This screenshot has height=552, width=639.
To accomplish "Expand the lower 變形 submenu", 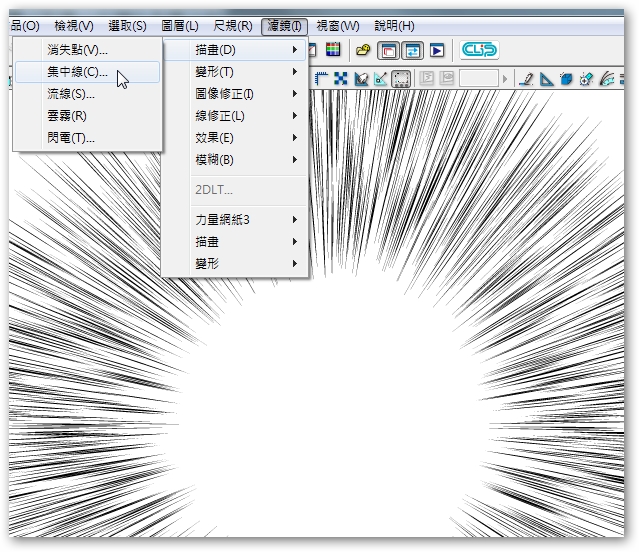I will point(234,264).
